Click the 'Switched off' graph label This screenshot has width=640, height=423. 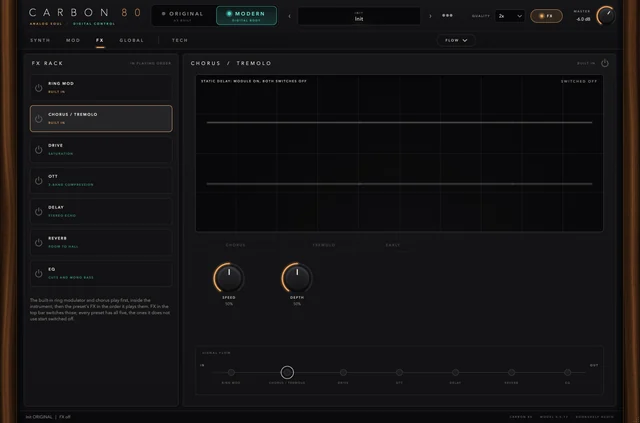coord(579,81)
